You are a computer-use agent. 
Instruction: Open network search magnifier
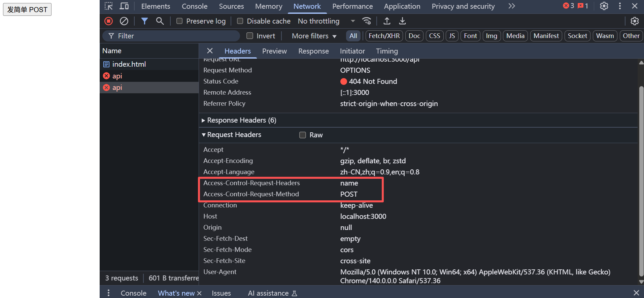pos(160,21)
